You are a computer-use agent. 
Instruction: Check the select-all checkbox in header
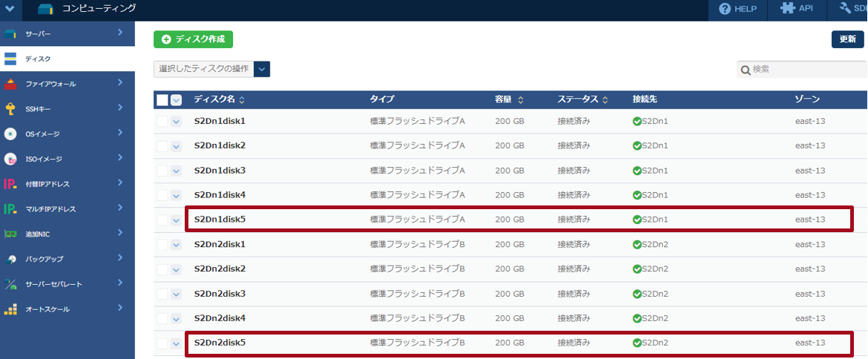162,100
